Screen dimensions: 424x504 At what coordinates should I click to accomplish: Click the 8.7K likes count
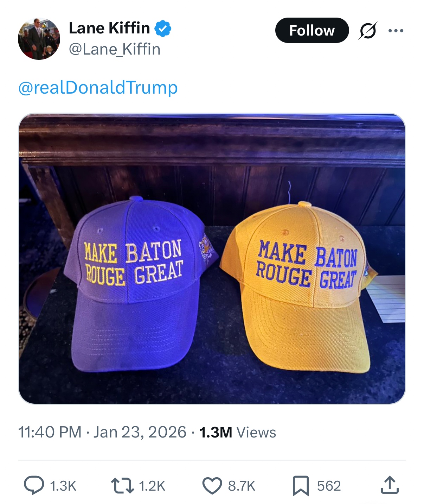pyautogui.click(x=242, y=486)
